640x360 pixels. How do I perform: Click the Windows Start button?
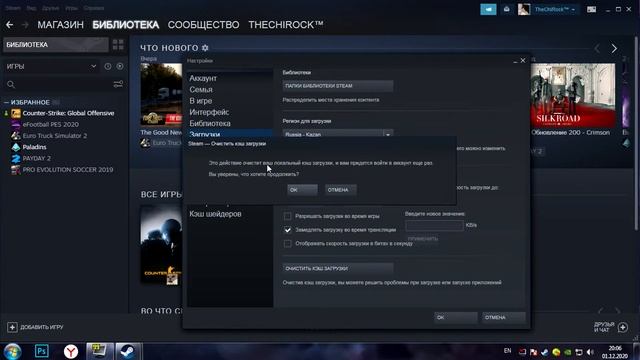[12, 351]
